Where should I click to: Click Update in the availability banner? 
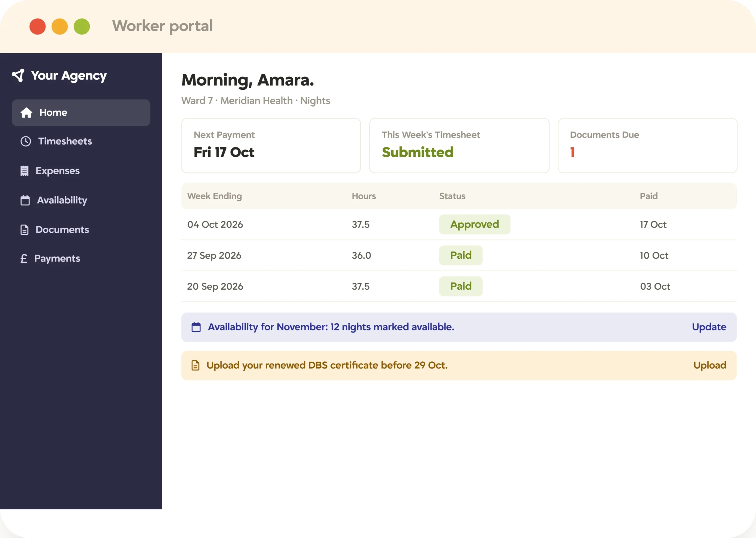point(709,327)
